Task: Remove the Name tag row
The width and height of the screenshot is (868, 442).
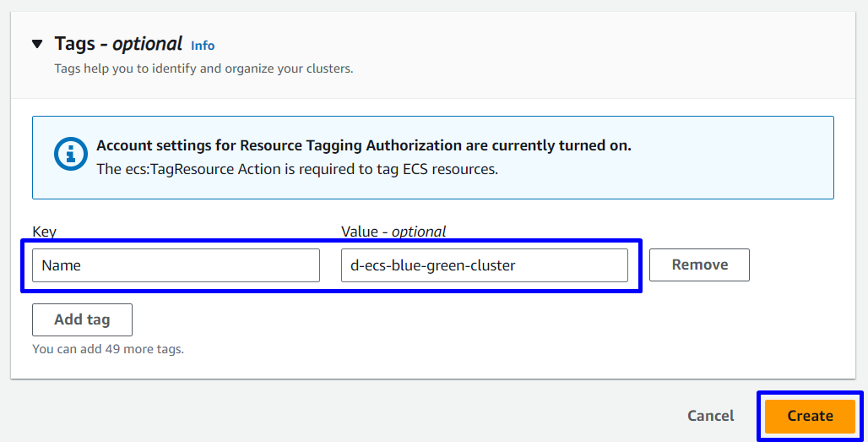Action: tap(699, 265)
